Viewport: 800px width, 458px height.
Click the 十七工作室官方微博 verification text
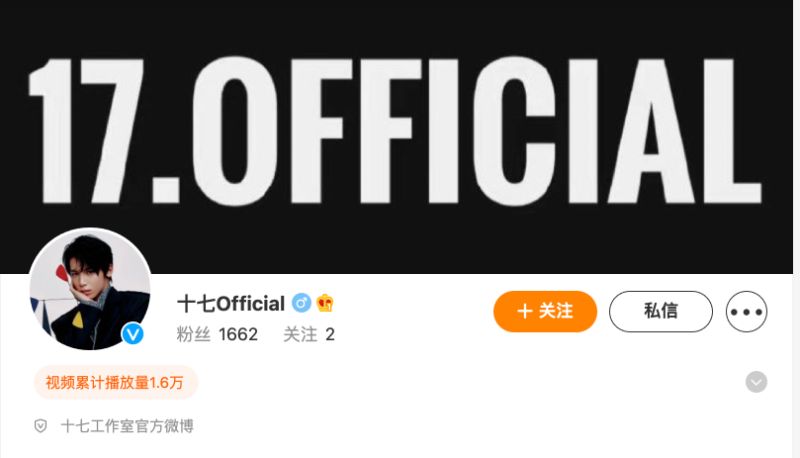click(x=127, y=426)
